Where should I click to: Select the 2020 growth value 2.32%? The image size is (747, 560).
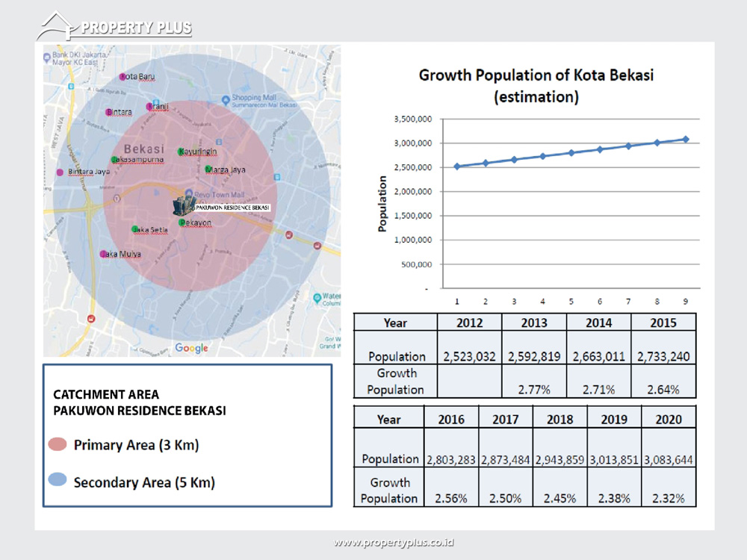(x=667, y=498)
